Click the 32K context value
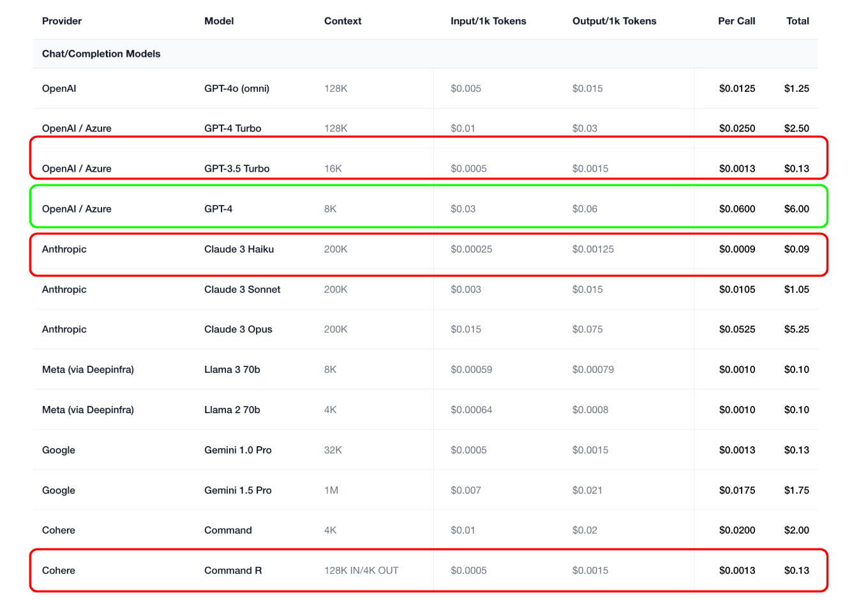This screenshot has width=868, height=600. (333, 450)
